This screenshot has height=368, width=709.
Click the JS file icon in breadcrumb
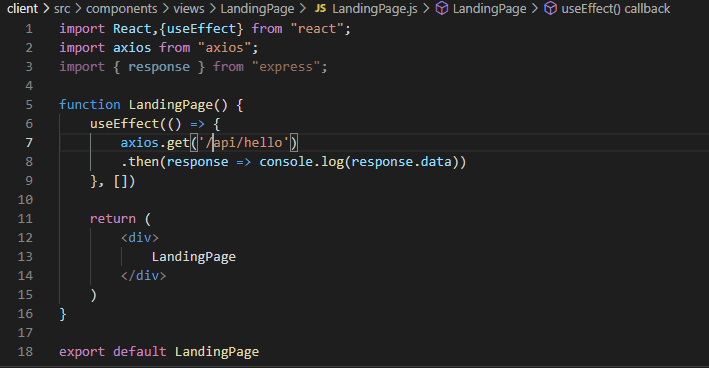click(x=320, y=8)
